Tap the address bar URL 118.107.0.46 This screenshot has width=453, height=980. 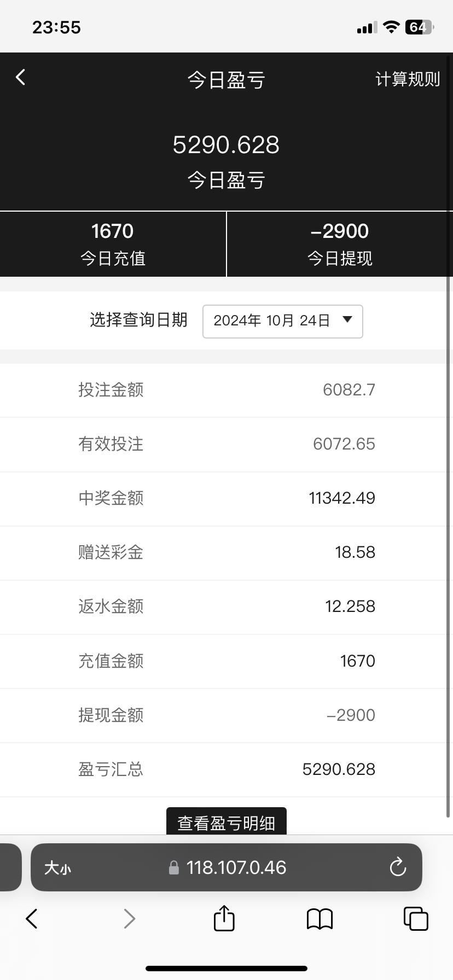pos(236,867)
